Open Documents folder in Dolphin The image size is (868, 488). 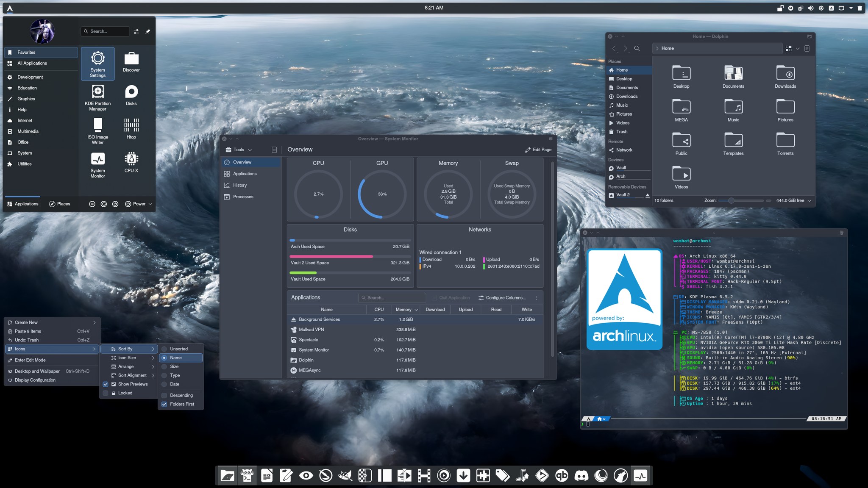733,77
